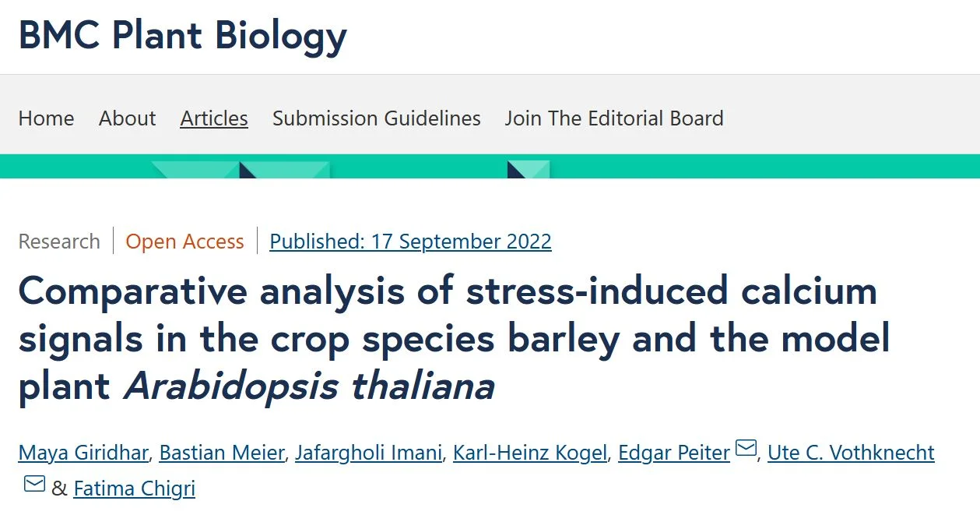980x515 pixels.
Task: Go to the Home menu item
Action: click(x=46, y=118)
